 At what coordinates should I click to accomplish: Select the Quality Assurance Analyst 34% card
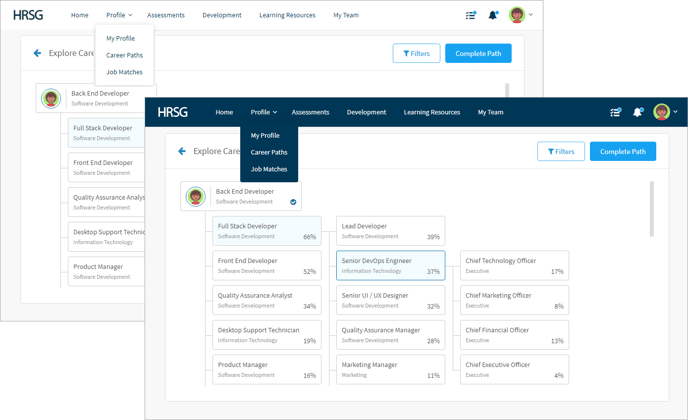267,300
